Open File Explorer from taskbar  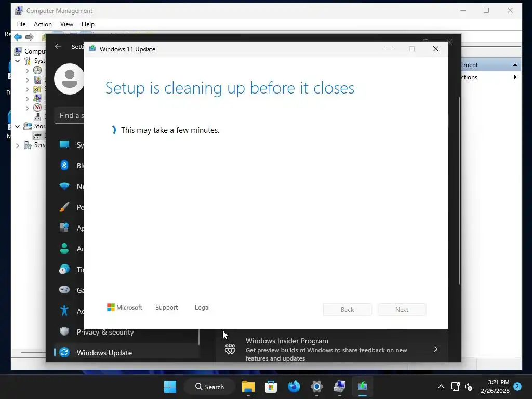(248, 387)
